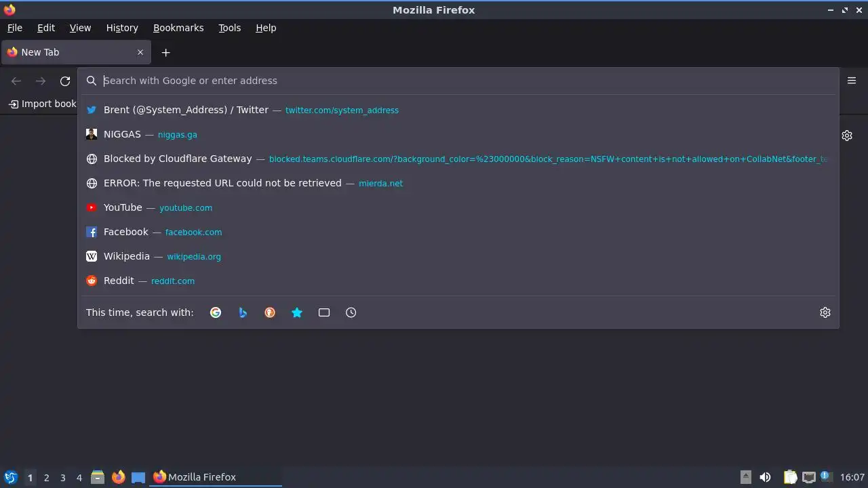The height and width of the screenshot is (488, 868).
Task: Click the update notification tray icon
Action: pos(825,476)
